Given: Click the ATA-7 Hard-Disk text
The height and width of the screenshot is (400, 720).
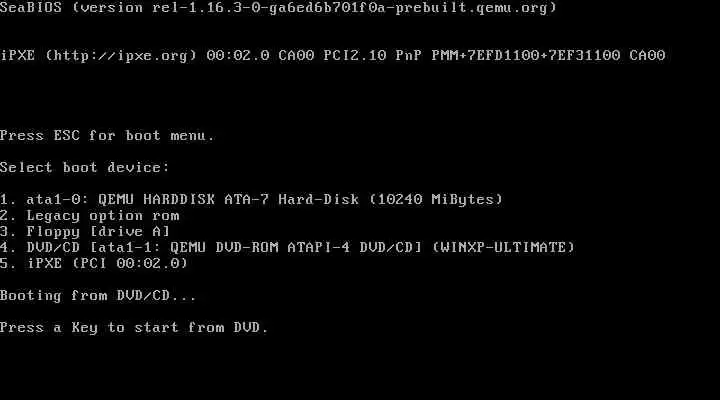Looking at the screenshot, I should tap(292, 199).
